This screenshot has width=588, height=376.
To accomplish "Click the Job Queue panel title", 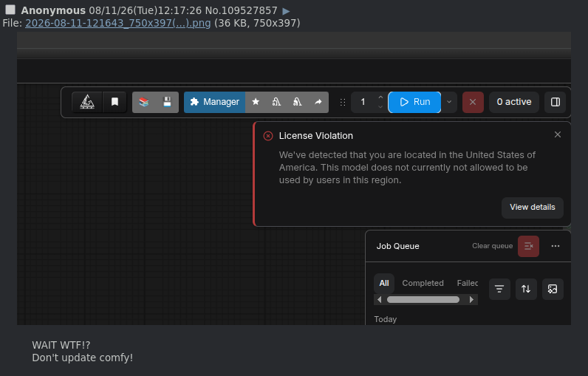I will [398, 246].
